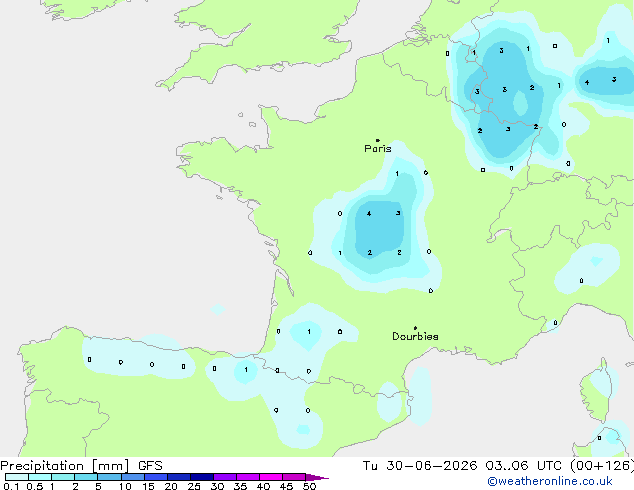Pick the bright magenta legend swatch
This screenshot has height=490, width=634.
(x=271, y=477)
